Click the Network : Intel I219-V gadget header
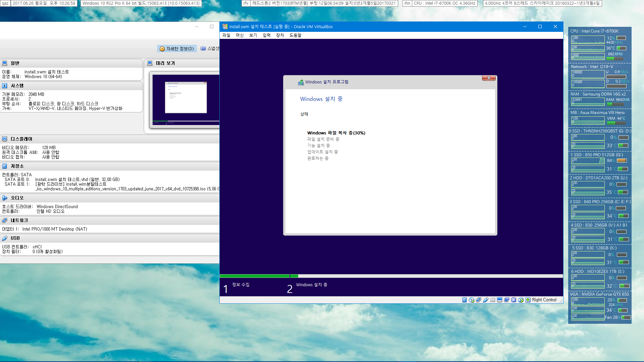Screen dimensions: 644x362 click(x=592, y=66)
